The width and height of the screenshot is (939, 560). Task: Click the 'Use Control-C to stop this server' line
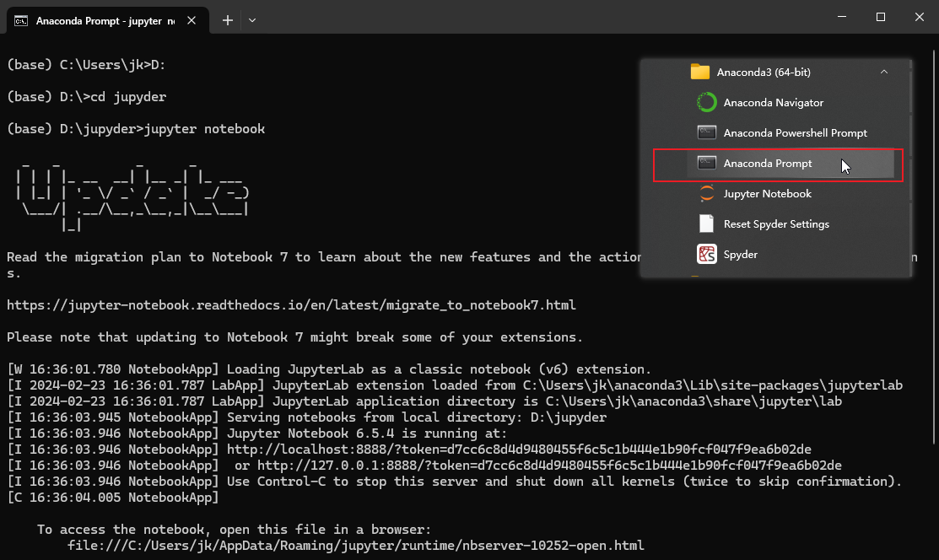[x=455, y=482]
